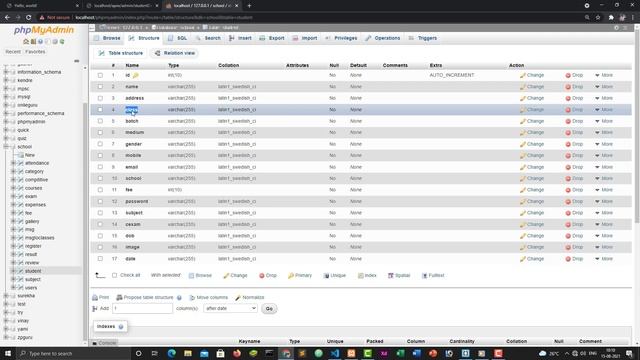640x360 pixels.
Task: Click the Fulltext action below table
Action: coord(433,276)
